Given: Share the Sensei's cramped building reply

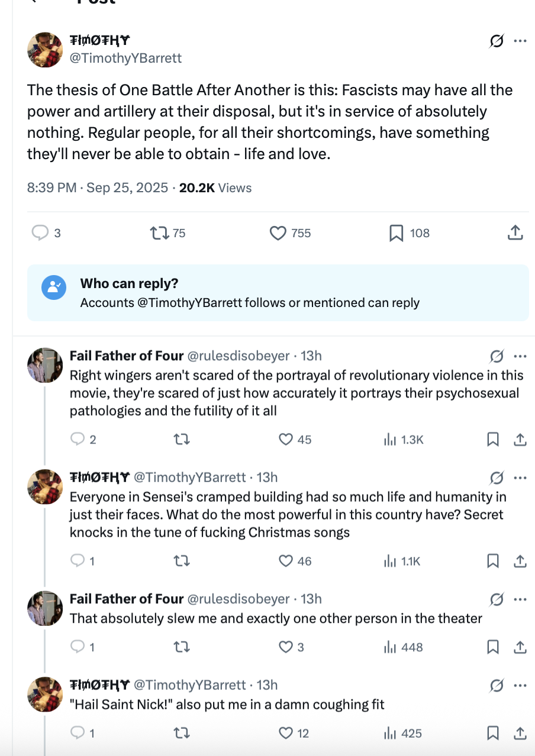Looking at the screenshot, I should pos(520,561).
